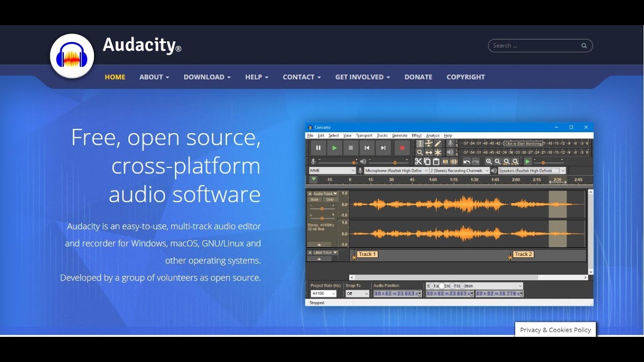The width and height of the screenshot is (644, 362).
Task: Select the Zoom magnifier tool
Action: 420,152
